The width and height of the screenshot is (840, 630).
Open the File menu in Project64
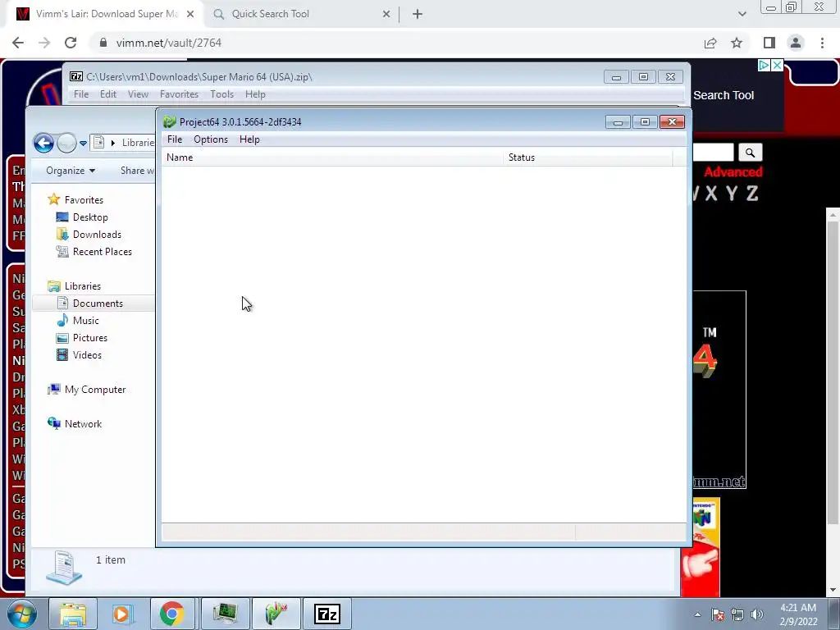pos(175,139)
